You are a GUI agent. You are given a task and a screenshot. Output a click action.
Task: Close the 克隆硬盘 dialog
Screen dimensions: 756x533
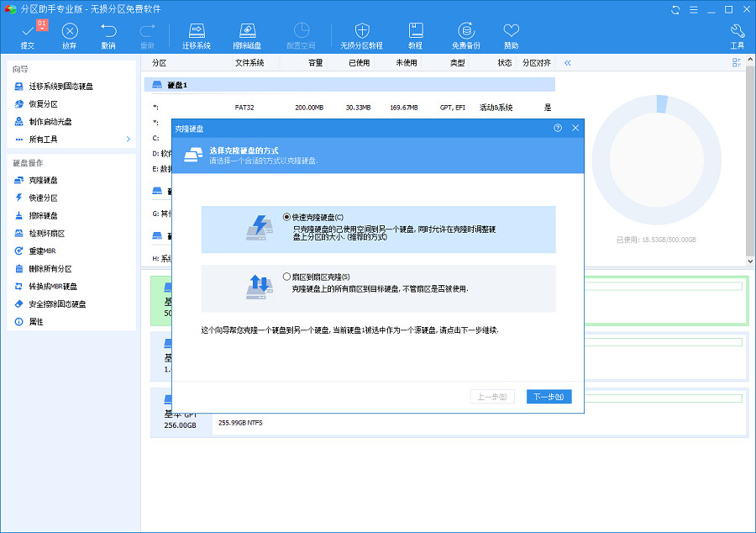pyautogui.click(x=575, y=128)
